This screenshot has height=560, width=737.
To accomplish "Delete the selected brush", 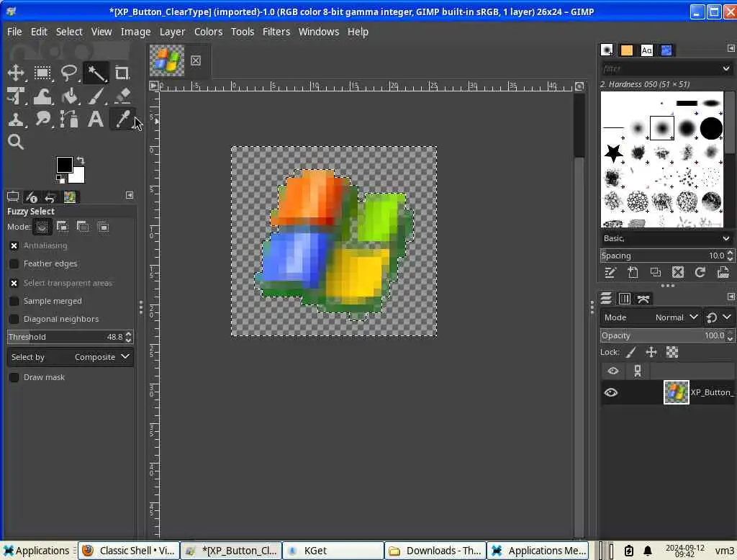I will click(x=678, y=272).
